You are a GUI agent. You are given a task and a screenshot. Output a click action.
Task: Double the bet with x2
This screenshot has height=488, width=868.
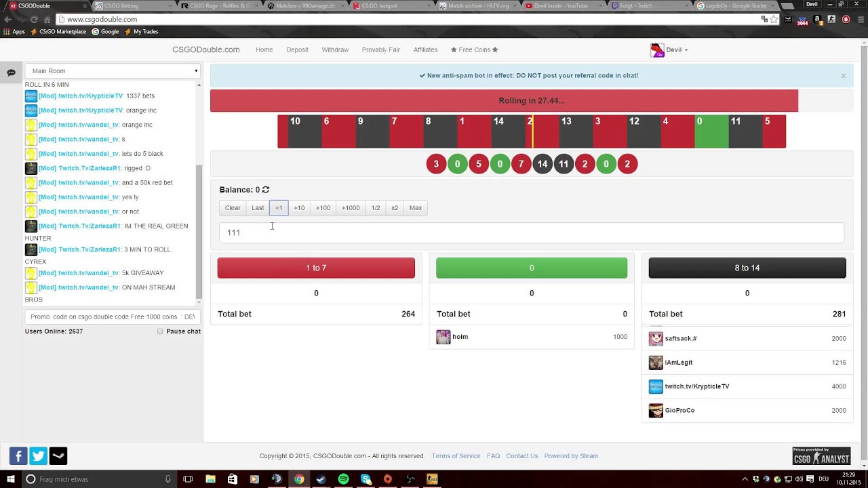[395, 208]
